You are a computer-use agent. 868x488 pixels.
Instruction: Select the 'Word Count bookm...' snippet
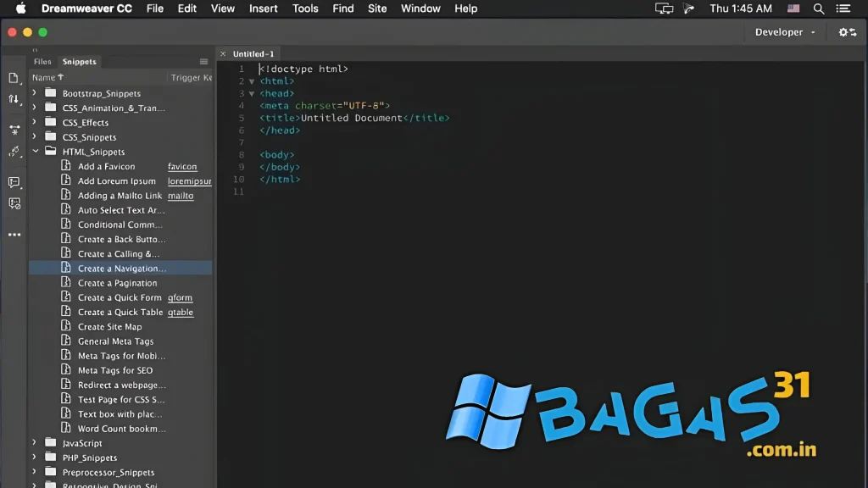(x=122, y=429)
